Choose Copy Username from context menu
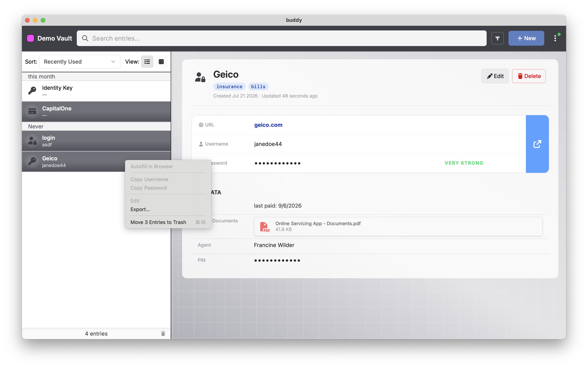 [168, 179]
